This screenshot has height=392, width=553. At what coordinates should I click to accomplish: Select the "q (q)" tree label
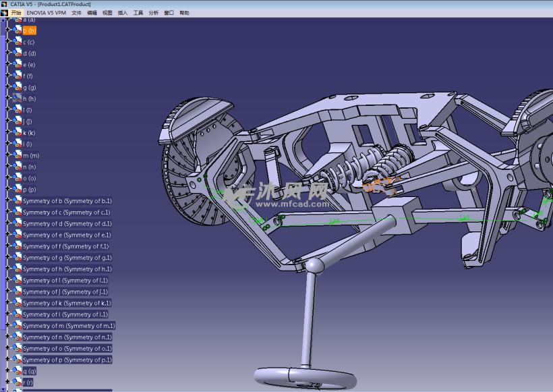click(30, 371)
